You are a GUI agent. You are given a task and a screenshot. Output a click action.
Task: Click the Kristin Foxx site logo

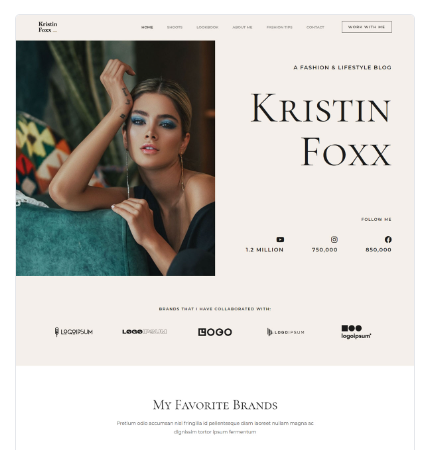coord(48,27)
